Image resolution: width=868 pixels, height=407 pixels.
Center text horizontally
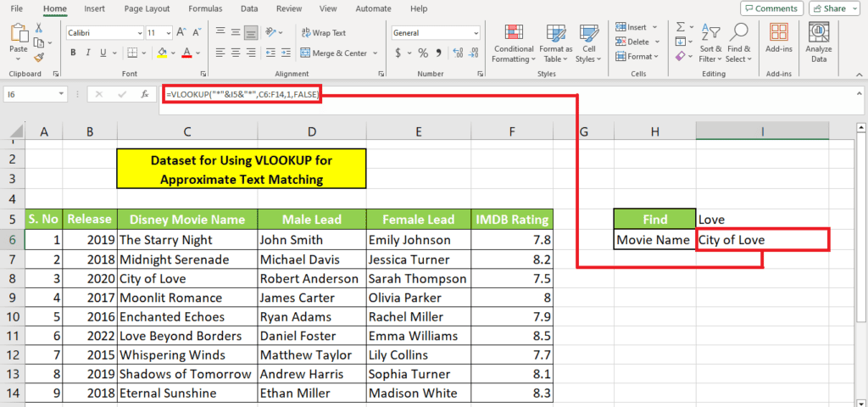click(x=236, y=53)
